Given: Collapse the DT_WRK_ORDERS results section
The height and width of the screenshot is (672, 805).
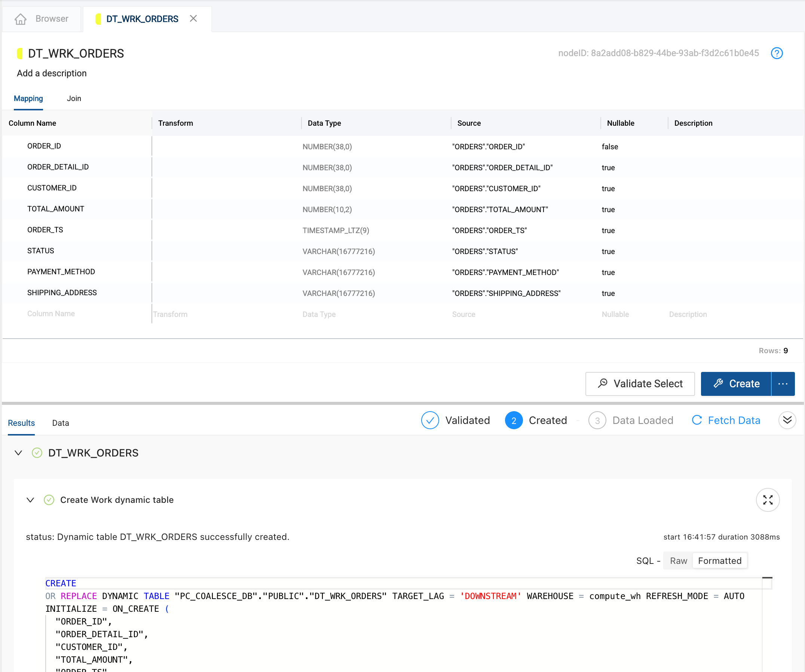Looking at the screenshot, I should [18, 453].
